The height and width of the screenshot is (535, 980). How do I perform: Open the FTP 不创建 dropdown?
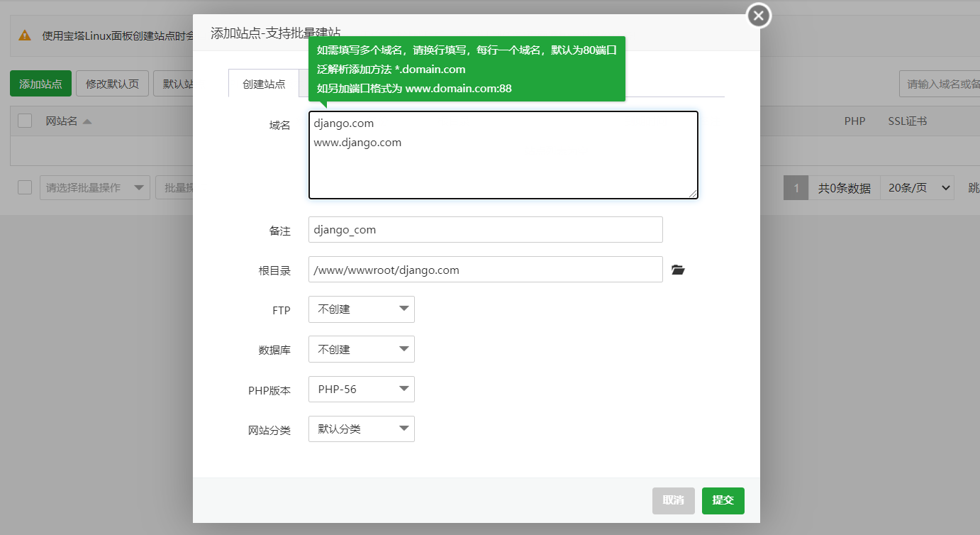coord(361,309)
